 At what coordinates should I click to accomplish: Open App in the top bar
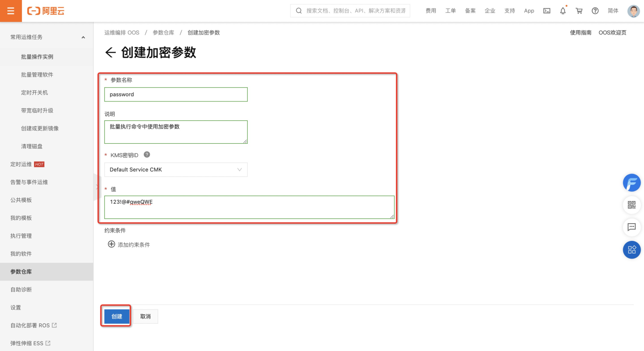[529, 11]
